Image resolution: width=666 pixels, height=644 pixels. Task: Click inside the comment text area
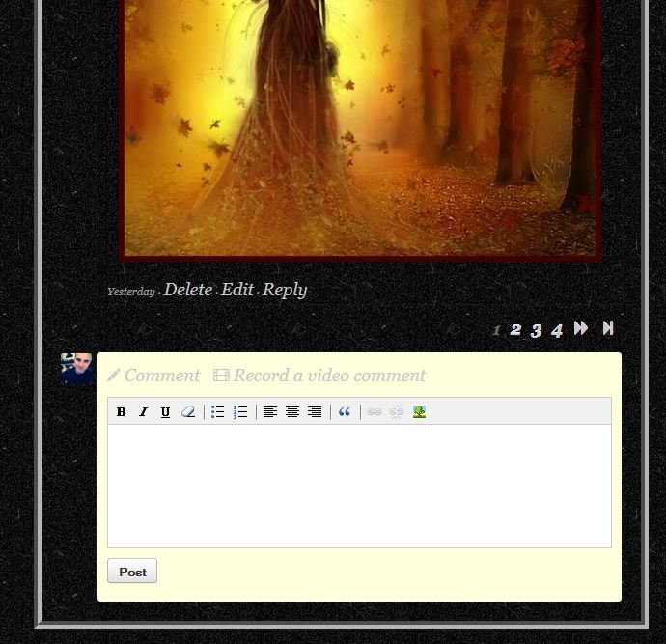click(x=359, y=486)
